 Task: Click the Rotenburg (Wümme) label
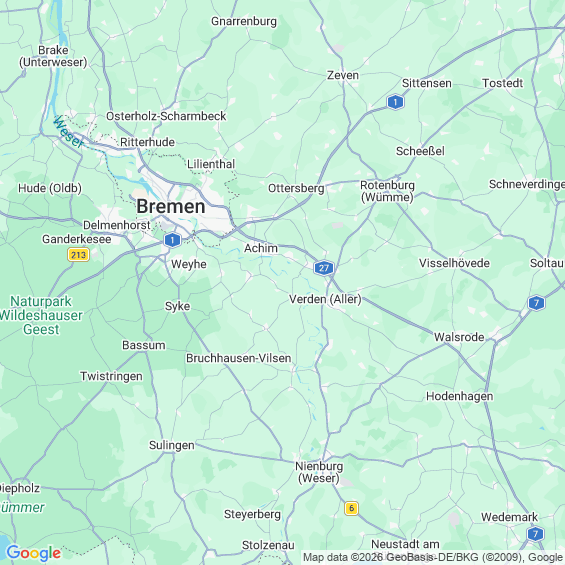[x=387, y=191]
